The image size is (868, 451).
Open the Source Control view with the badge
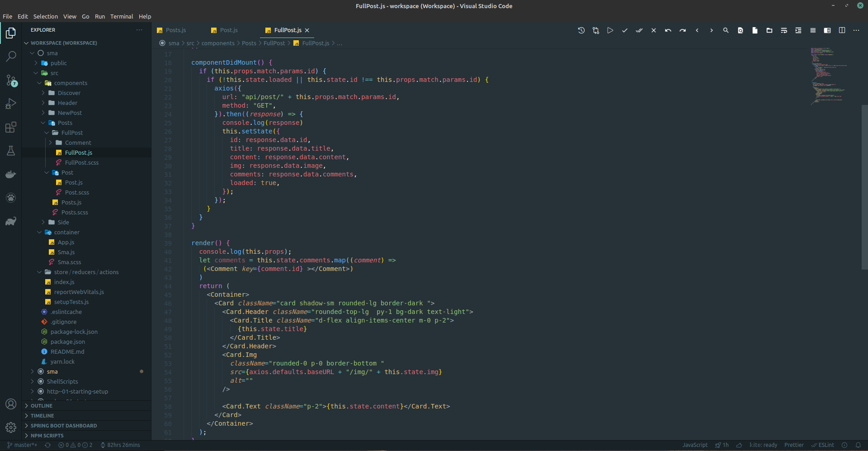click(x=11, y=81)
